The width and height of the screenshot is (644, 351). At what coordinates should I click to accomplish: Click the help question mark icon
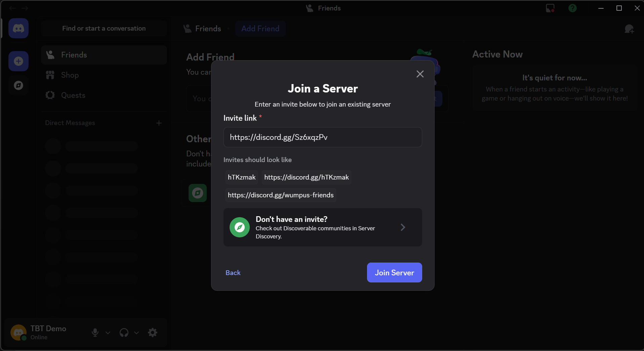[x=572, y=8]
